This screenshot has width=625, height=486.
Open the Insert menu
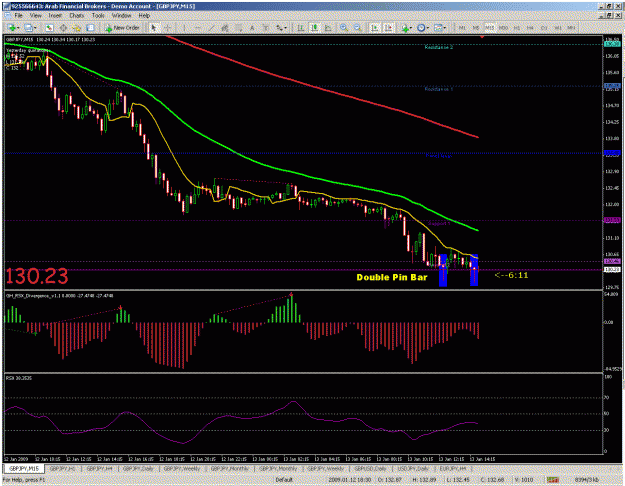[55, 16]
